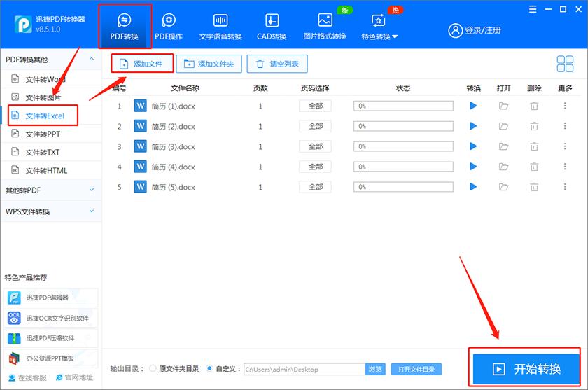Click progress bar of 简历 (1).docx
Screen dimensions: 588x390
(x=403, y=106)
